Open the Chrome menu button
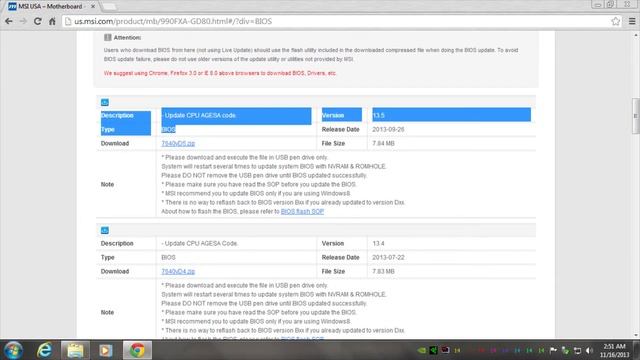Screen dimensions: 640x360 point(632,21)
